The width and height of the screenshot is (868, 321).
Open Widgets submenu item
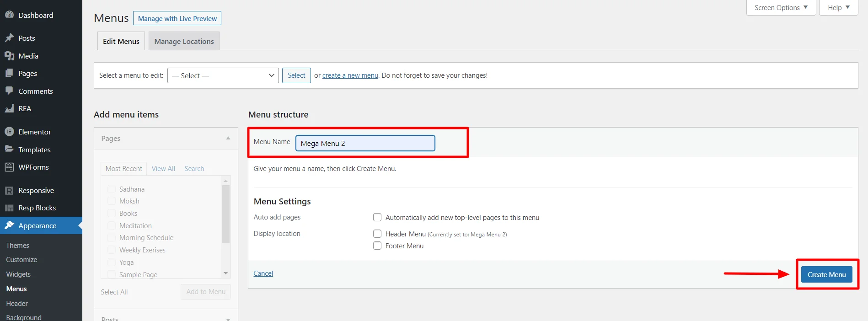click(18, 274)
